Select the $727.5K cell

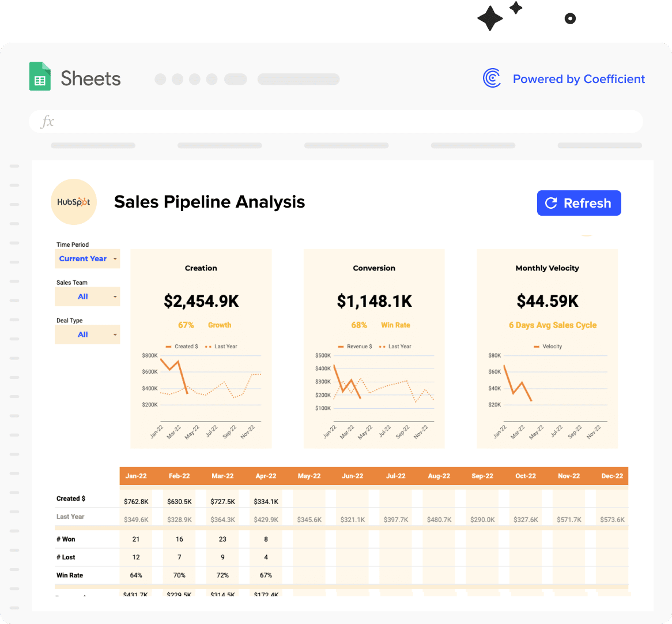(222, 501)
